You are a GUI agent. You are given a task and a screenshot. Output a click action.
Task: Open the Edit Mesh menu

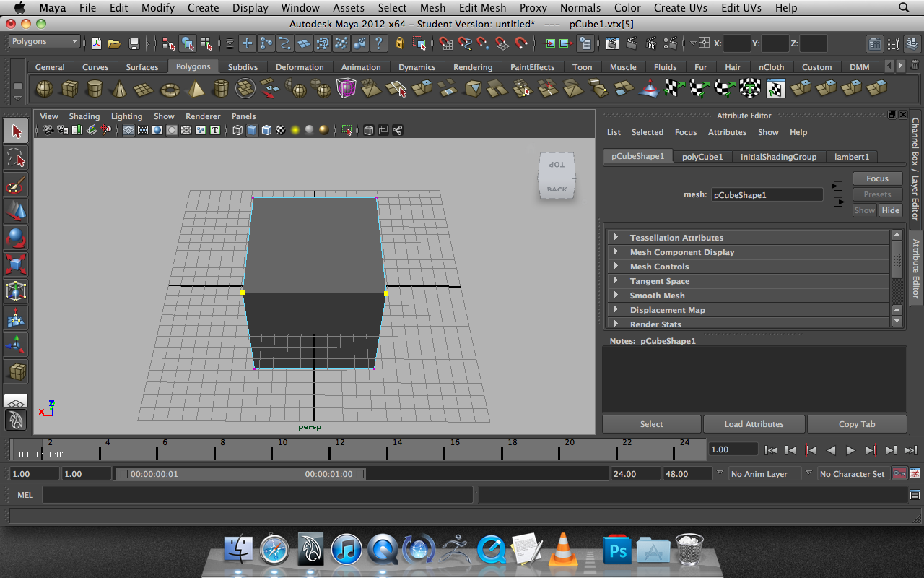pos(482,8)
